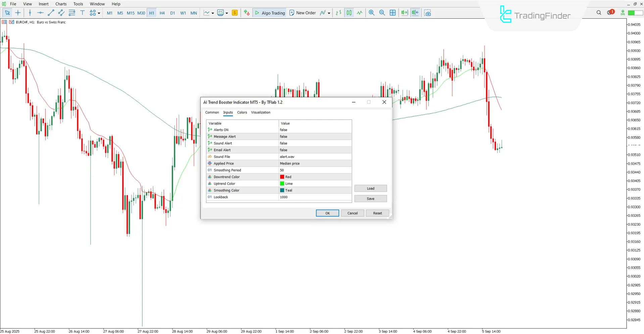Toggle Algo Trading on
The width and height of the screenshot is (644, 334).
(269, 13)
